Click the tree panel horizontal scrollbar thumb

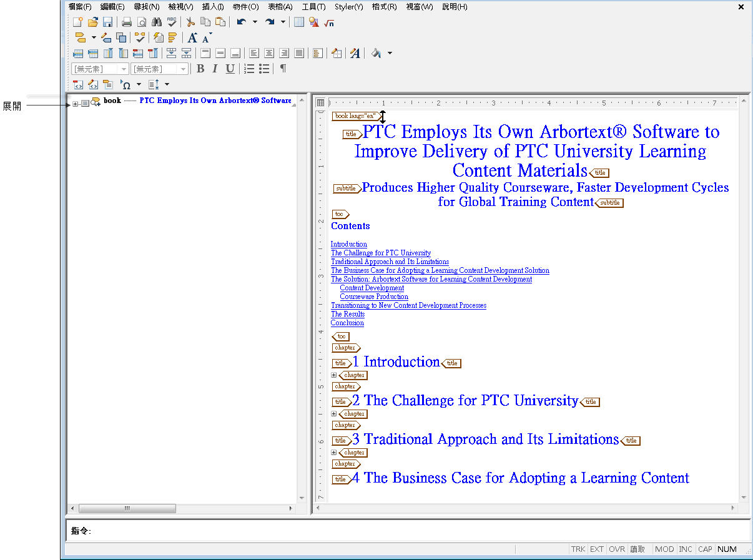[127, 509]
